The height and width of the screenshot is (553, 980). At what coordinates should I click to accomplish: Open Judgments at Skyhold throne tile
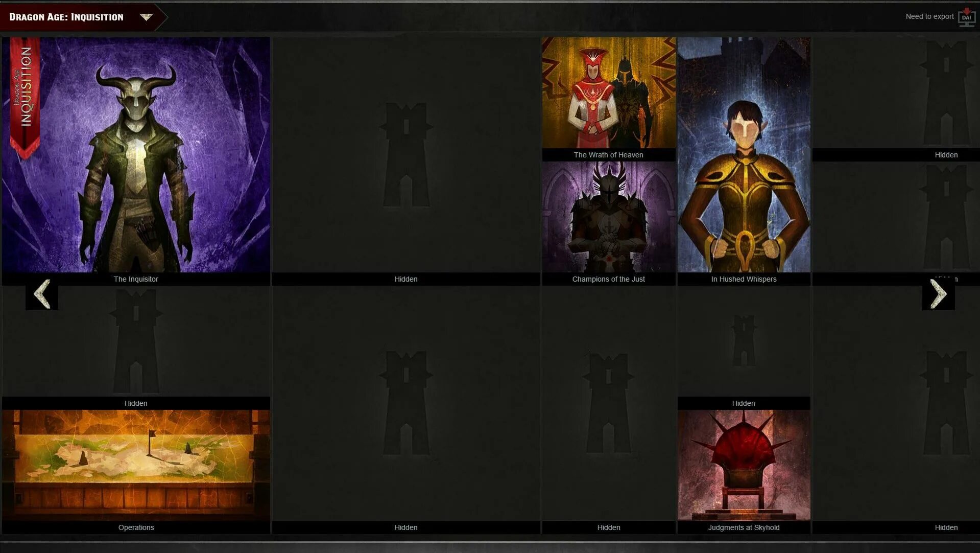(x=744, y=465)
